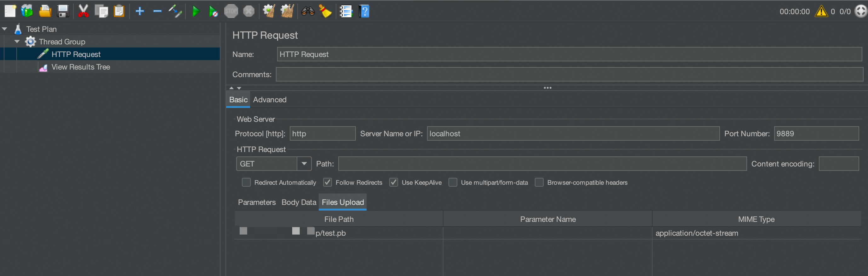Open the GET method dropdown
The image size is (868, 276).
(304, 164)
